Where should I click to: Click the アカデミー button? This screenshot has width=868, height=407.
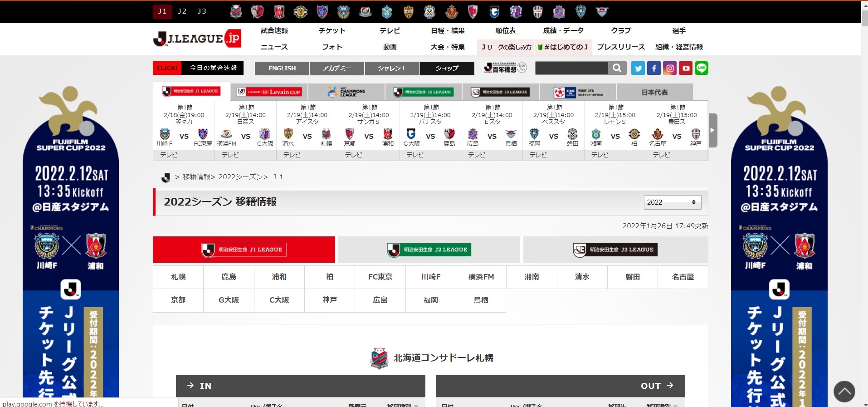click(337, 68)
